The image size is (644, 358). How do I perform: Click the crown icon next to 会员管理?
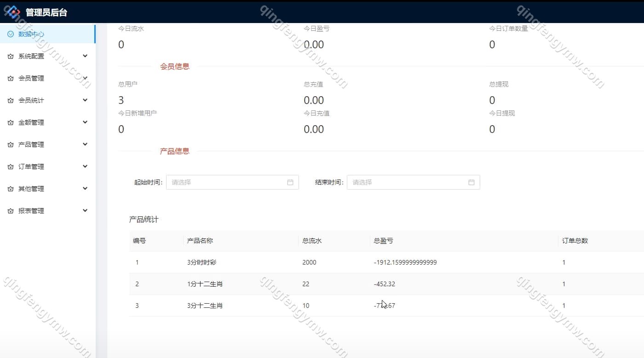(x=11, y=78)
